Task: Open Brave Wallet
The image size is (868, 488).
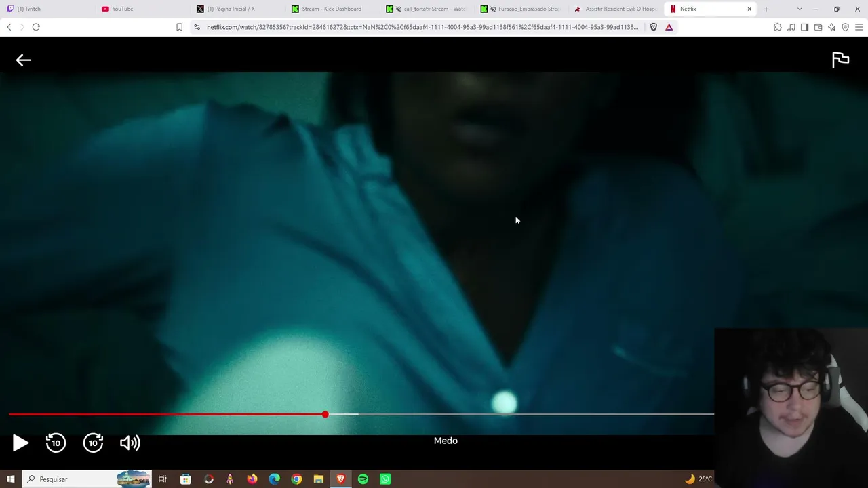Action: click(818, 27)
